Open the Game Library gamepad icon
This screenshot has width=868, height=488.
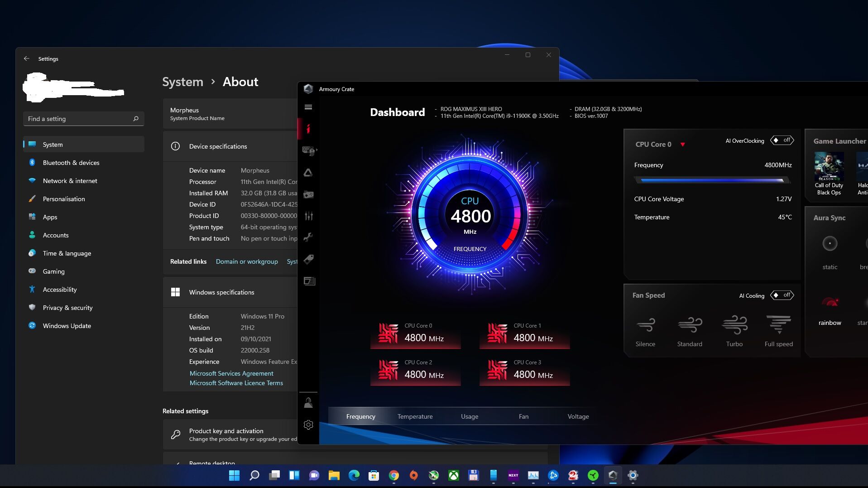point(308,194)
